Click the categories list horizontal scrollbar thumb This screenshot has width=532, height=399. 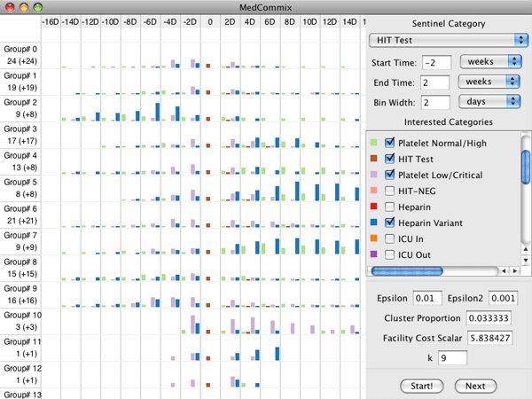pyautogui.click(x=407, y=270)
